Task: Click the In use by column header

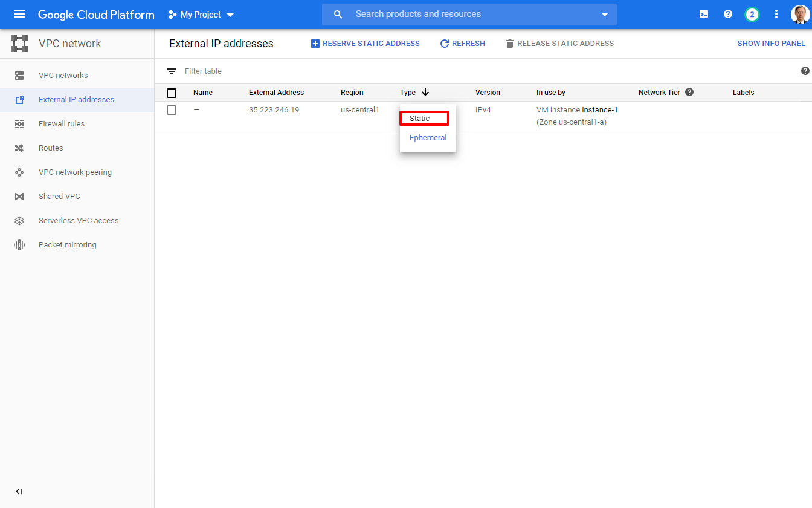Action: coord(551,93)
